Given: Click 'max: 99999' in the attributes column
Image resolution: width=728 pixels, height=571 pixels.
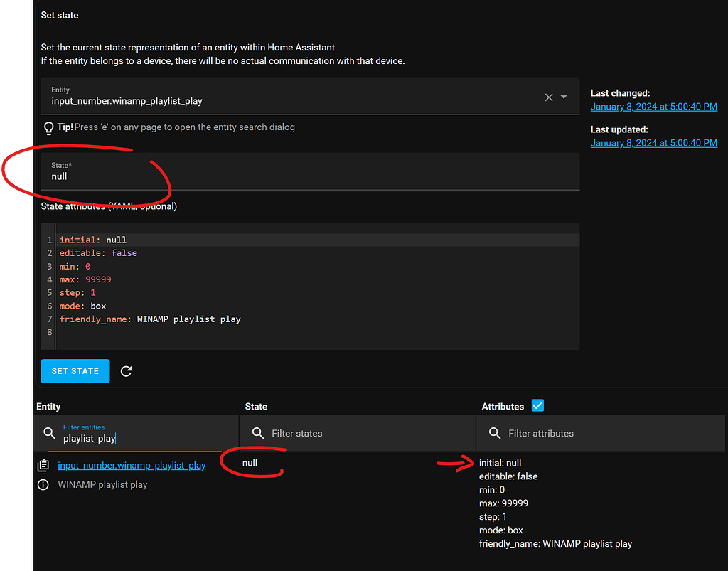Looking at the screenshot, I should click(503, 503).
